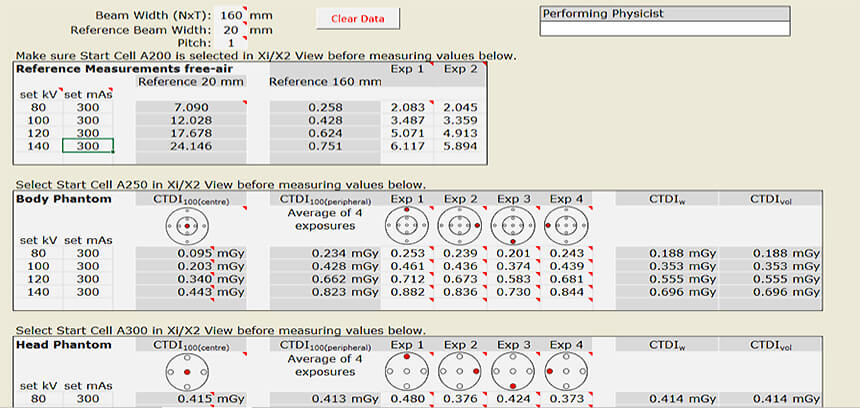Click the Head Phantom Exp 1 position icon

tap(406, 372)
